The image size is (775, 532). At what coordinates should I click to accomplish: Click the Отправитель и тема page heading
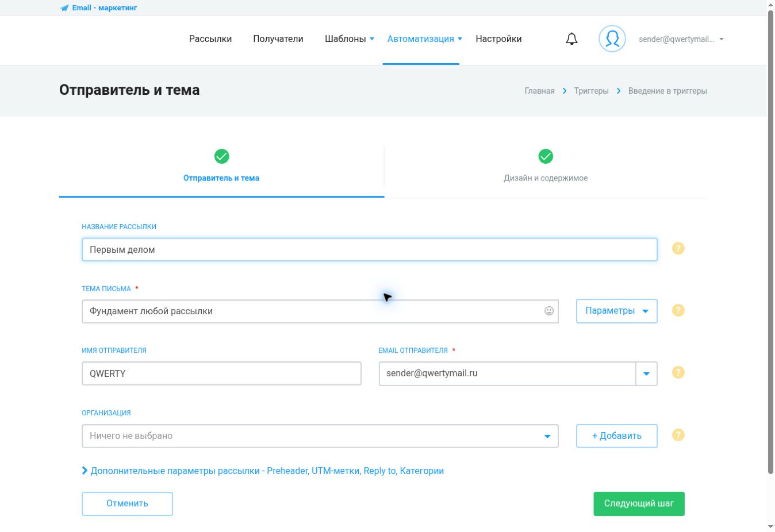pos(129,90)
